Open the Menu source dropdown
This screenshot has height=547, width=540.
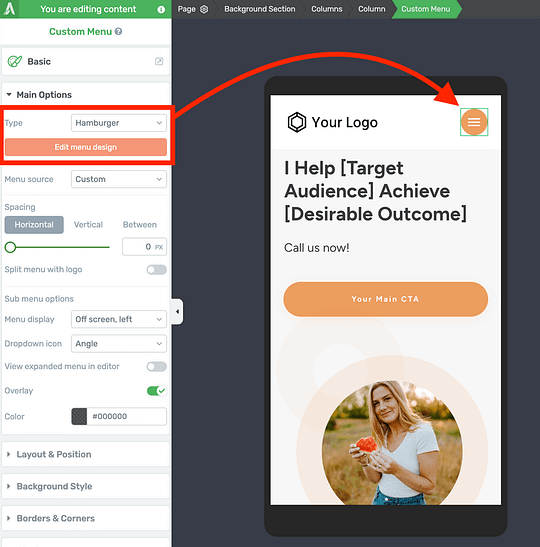click(x=119, y=179)
